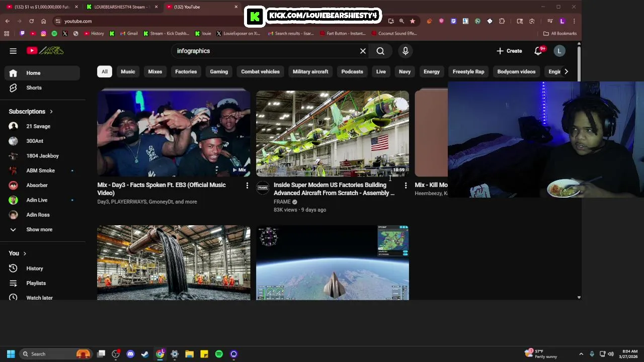Open the Chrome extensions puzzle icon
This screenshot has height=362, width=644.
(x=502, y=21)
